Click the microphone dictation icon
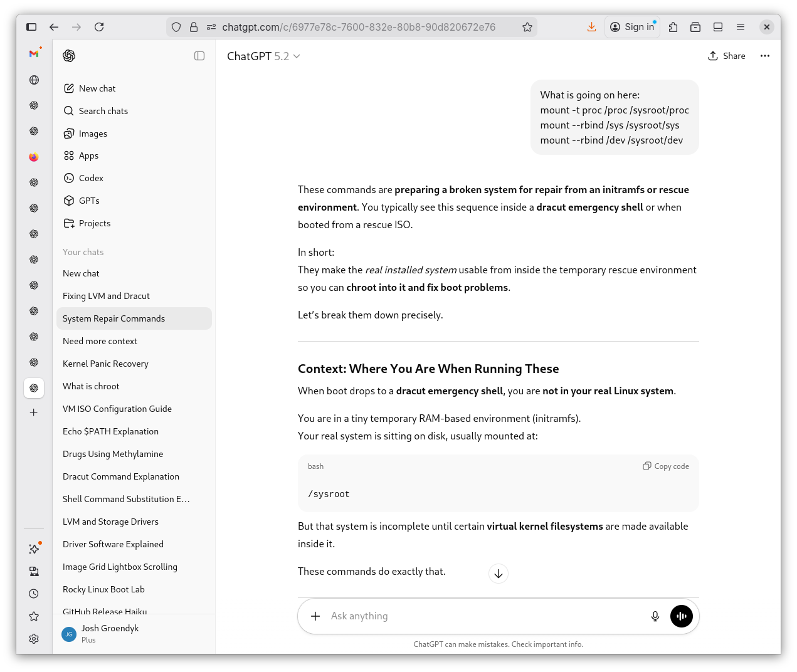 tap(655, 616)
